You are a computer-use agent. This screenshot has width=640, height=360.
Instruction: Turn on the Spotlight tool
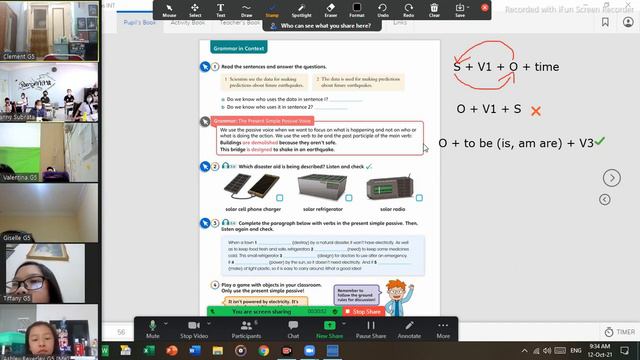click(x=302, y=10)
